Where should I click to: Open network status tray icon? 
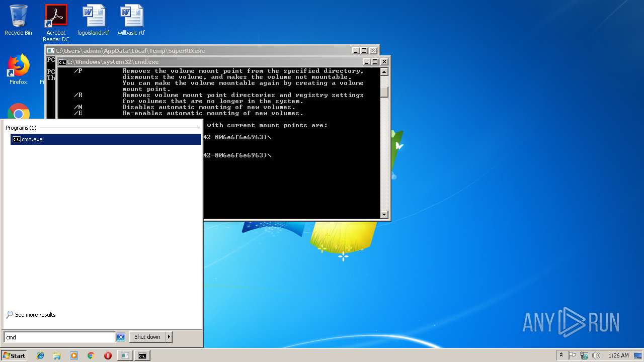584,355
